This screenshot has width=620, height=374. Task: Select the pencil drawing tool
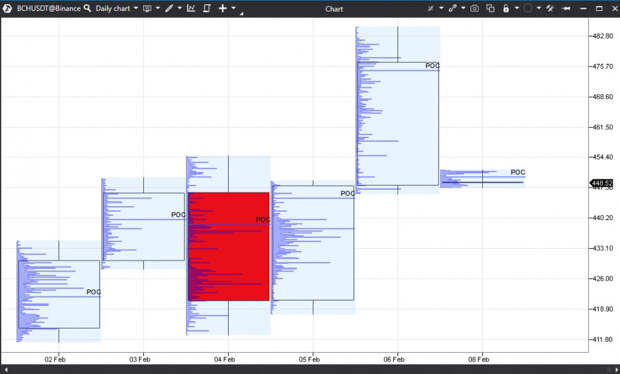[169, 8]
